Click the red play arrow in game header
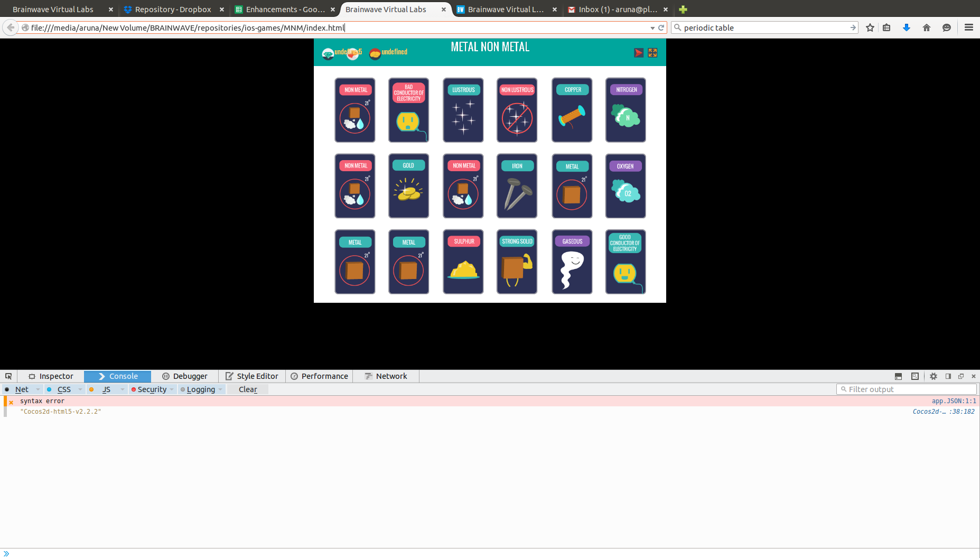Image resolution: width=980 pixels, height=558 pixels. click(x=639, y=53)
